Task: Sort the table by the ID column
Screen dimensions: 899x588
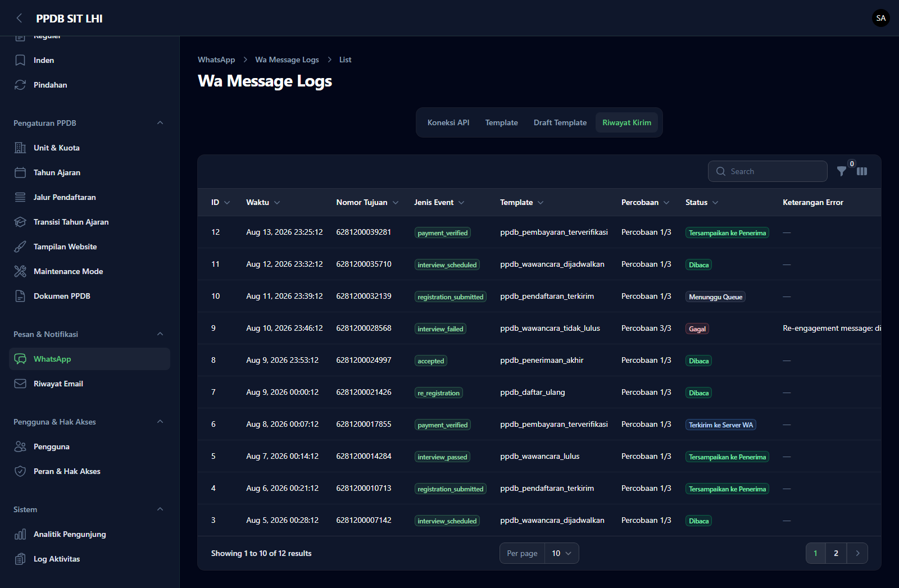Action: [x=220, y=202]
